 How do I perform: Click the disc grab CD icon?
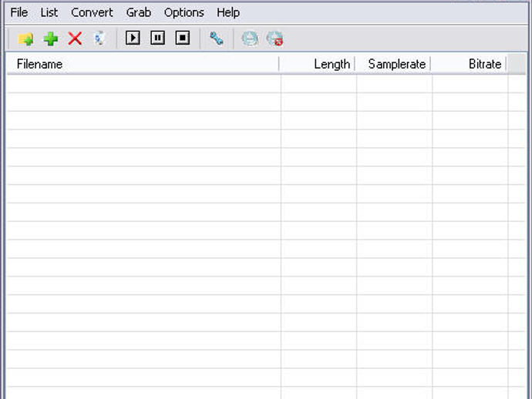250,39
